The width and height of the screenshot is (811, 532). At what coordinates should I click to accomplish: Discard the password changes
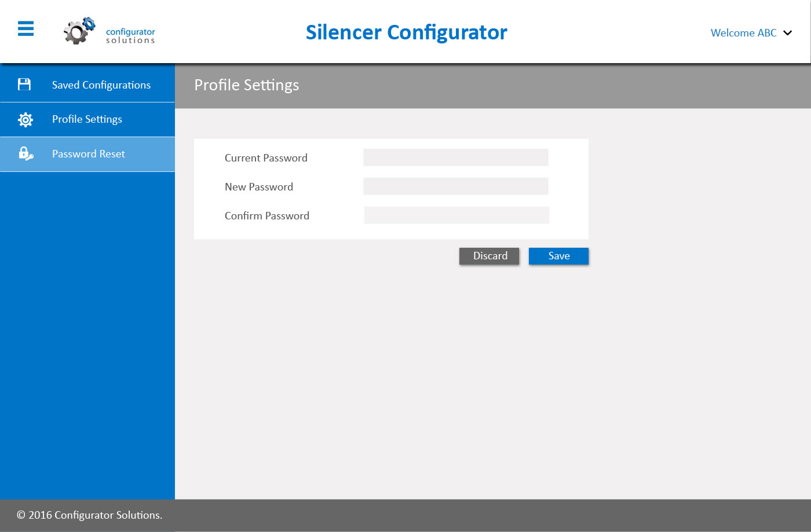coord(489,256)
